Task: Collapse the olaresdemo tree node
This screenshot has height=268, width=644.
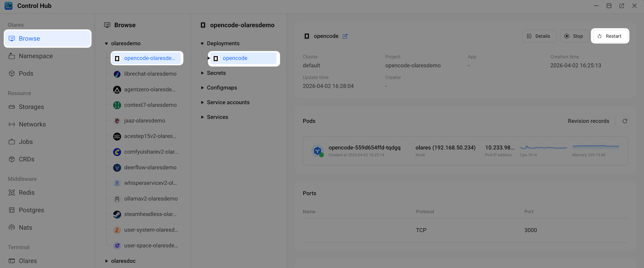Action: 106,44
